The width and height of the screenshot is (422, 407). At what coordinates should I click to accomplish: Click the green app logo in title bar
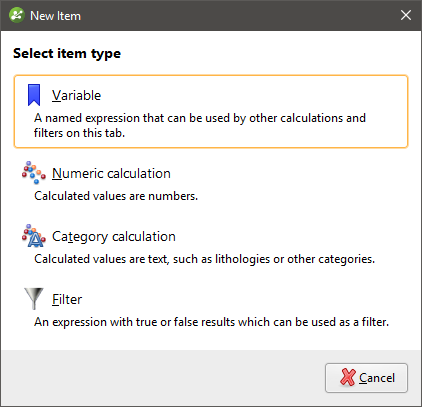click(x=17, y=15)
